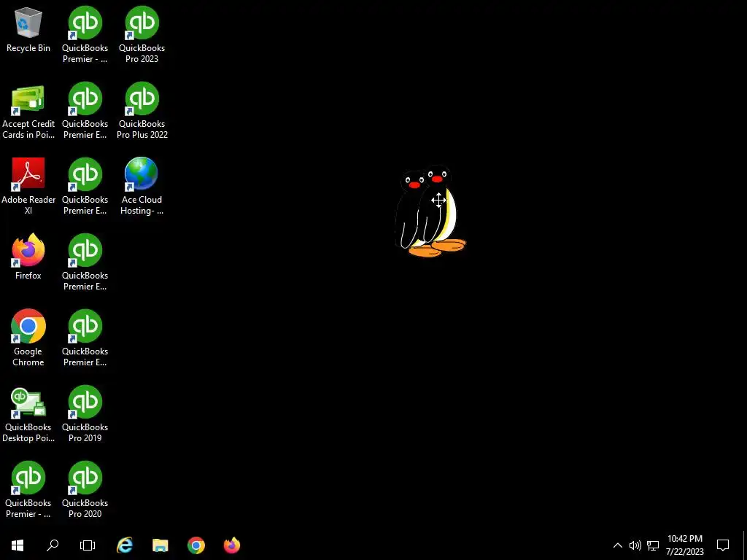Open the network status tray icon
This screenshot has width=747, height=560.
click(x=653, y=545)
